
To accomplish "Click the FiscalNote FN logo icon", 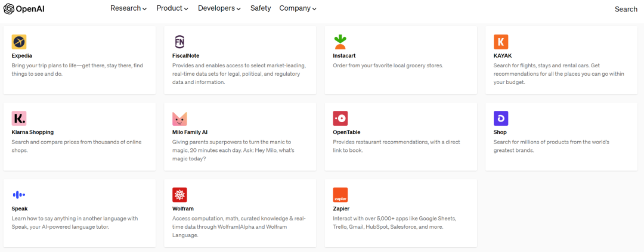I will [x=179, y=42].
